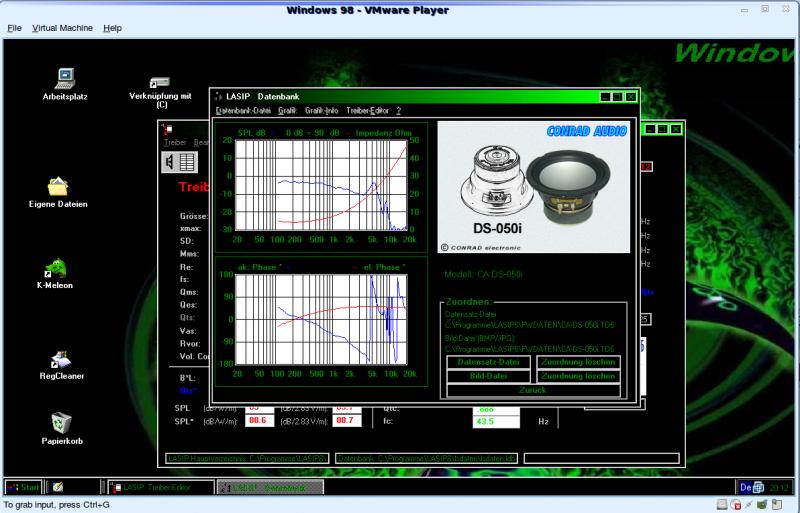This screenshot has width=800, height=513.
Task: Click the Datensatz-Datei button
Action: point(488,362)
